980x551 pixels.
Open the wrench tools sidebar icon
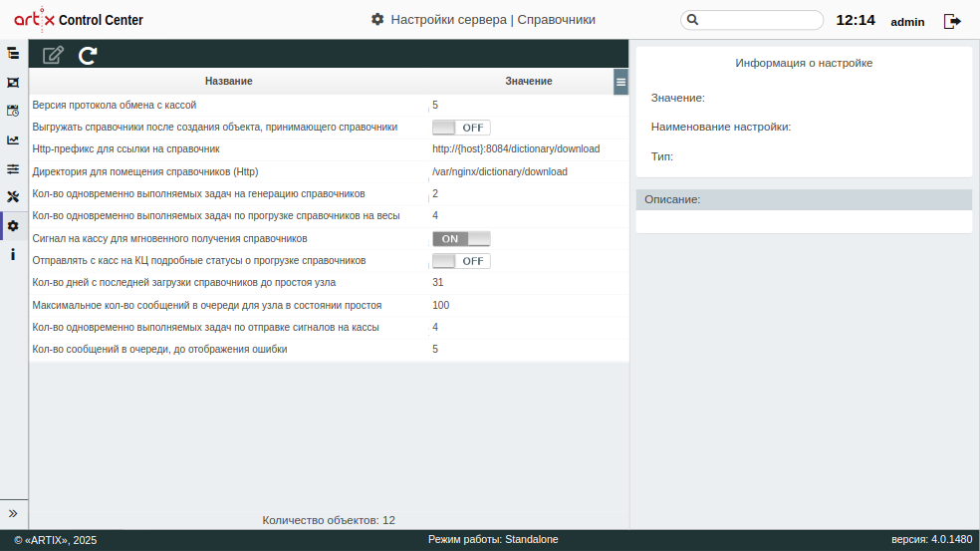tap(13, 197)
